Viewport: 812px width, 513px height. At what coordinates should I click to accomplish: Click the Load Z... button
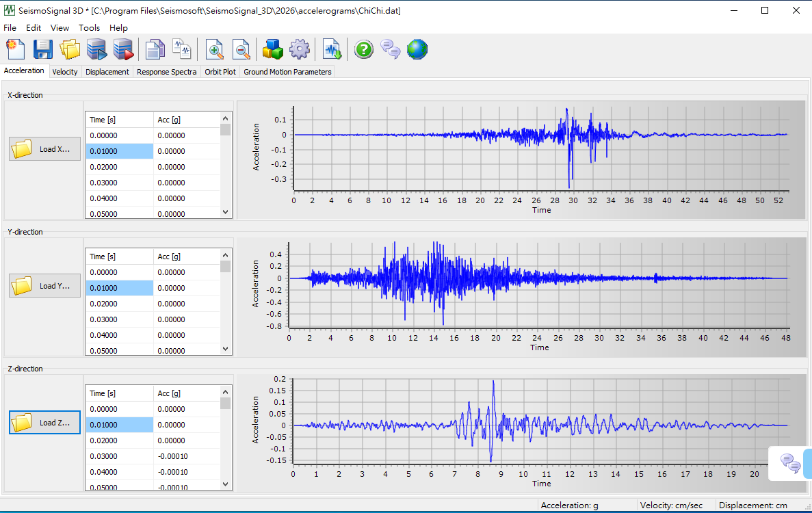point(44,423)
